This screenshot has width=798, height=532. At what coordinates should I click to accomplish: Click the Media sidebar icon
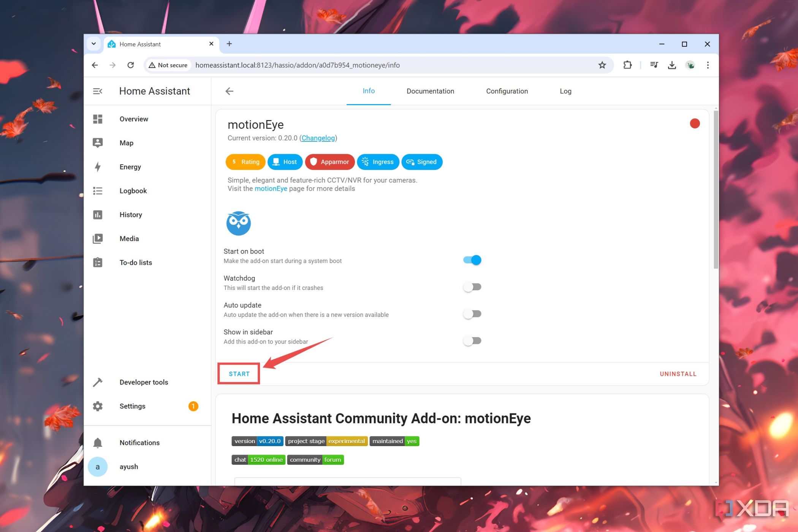[98, 238]
